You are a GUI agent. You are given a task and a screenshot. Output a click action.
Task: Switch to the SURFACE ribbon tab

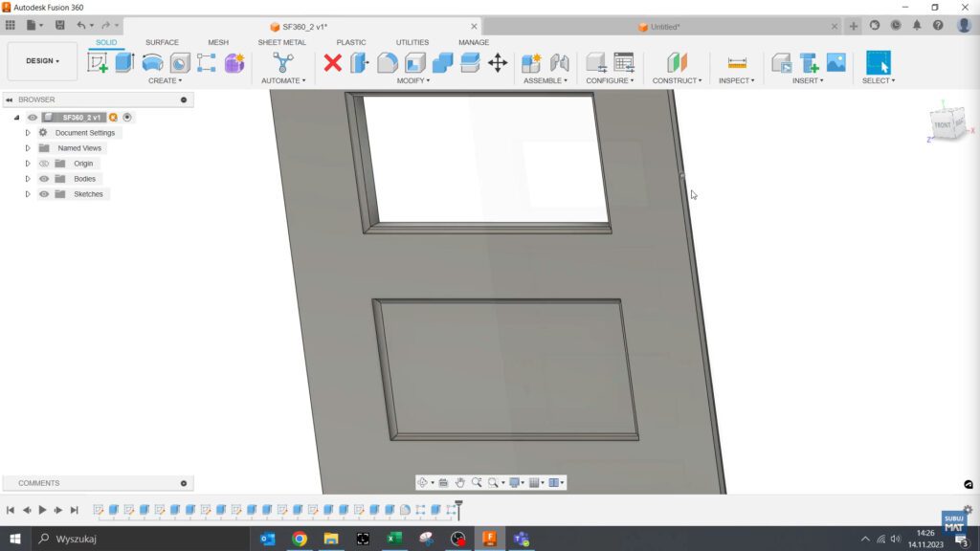pos(161,42)
